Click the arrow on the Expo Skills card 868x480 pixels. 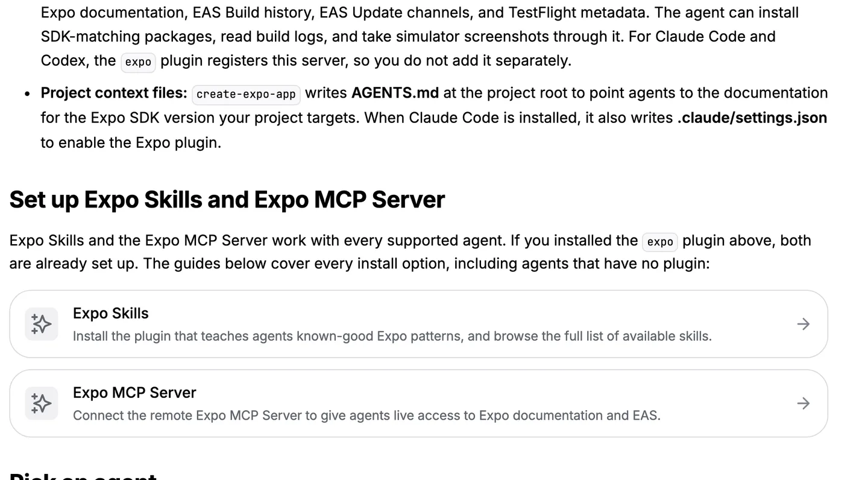point(803,324)
